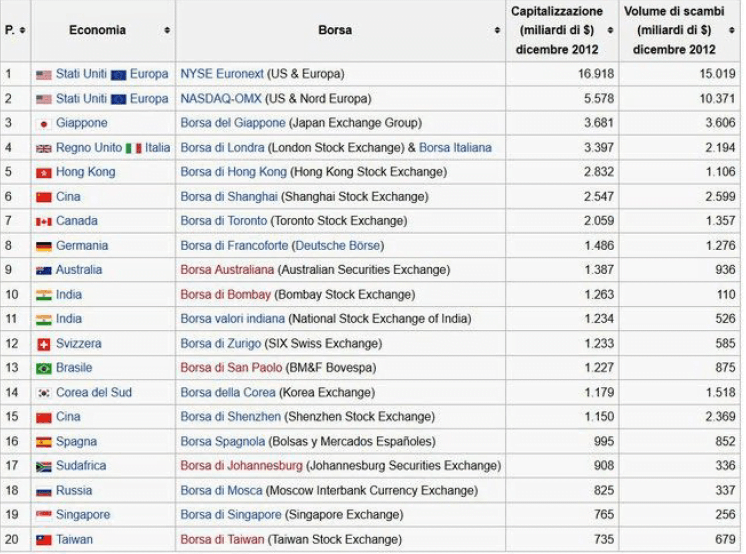Click the Spain flag icon
This screenshot has width=746, height=554.
click(x=44, y=442)
